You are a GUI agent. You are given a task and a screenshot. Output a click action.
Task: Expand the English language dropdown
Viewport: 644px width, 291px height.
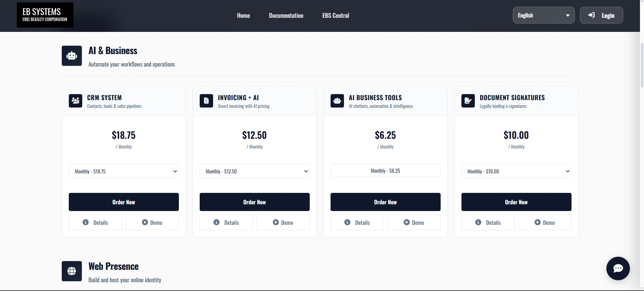coord(543,15)
